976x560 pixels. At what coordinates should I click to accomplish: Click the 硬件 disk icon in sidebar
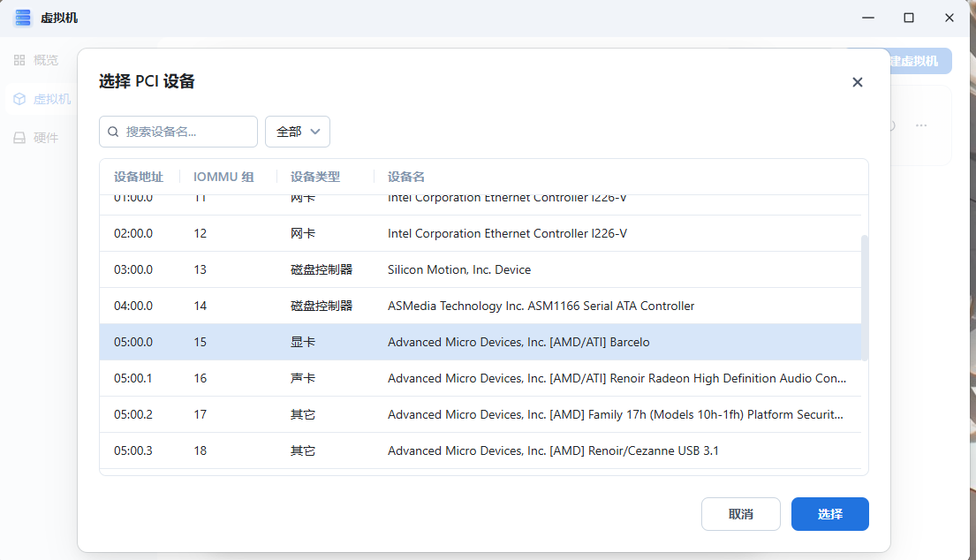[x=19, y=138]
